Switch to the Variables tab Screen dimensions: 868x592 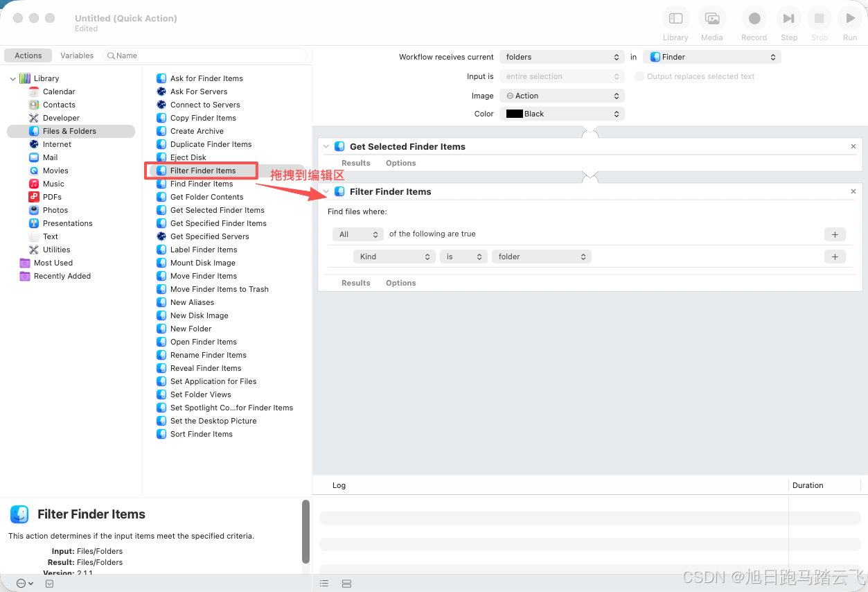77,55
